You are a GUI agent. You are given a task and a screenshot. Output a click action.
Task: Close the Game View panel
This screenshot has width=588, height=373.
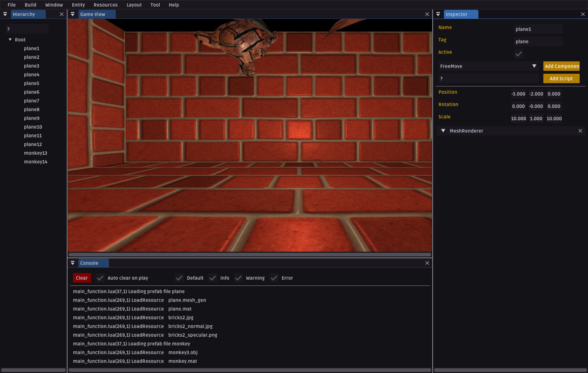[427, 14]
